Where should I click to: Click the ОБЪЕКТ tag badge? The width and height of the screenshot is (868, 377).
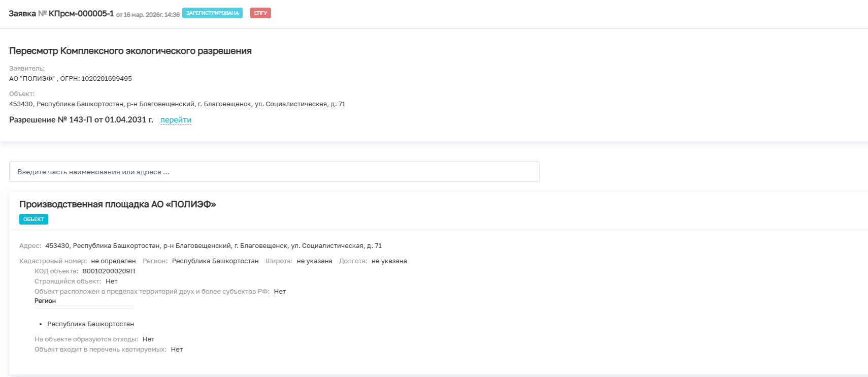click(x=34, y=219)
